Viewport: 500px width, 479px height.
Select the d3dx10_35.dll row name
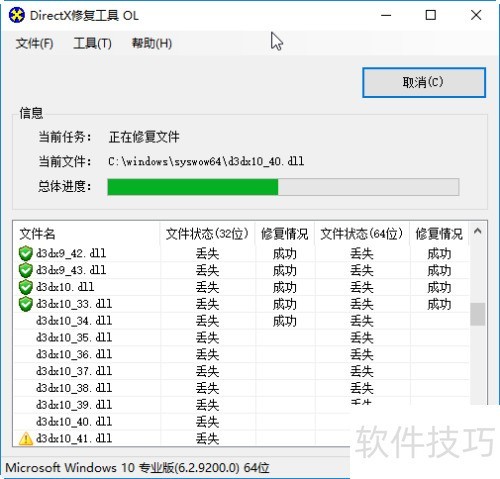[74, 338]
